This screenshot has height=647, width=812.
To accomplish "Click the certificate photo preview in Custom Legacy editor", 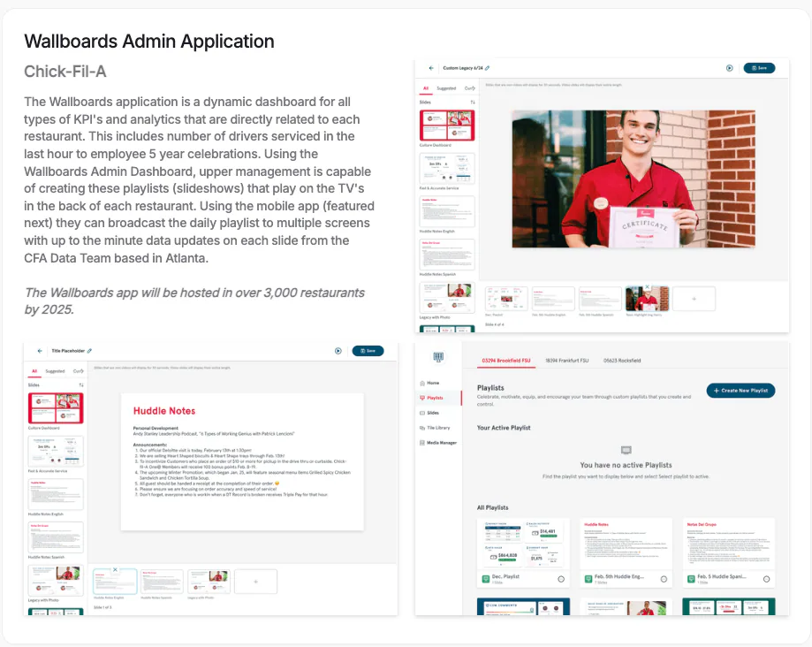I will click(x=634, y=179).
